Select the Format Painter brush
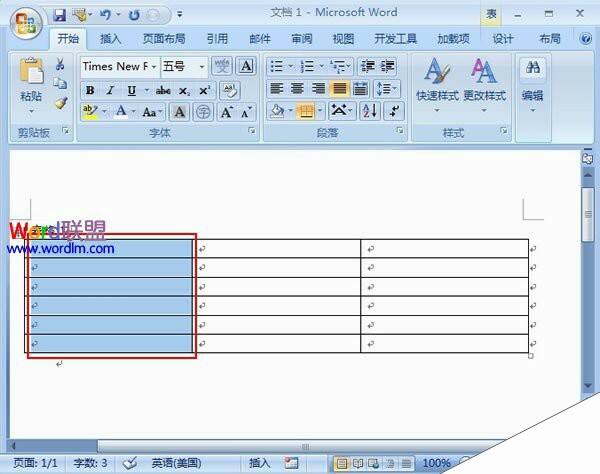The image size is (600, 474). (x=60, y=103)
